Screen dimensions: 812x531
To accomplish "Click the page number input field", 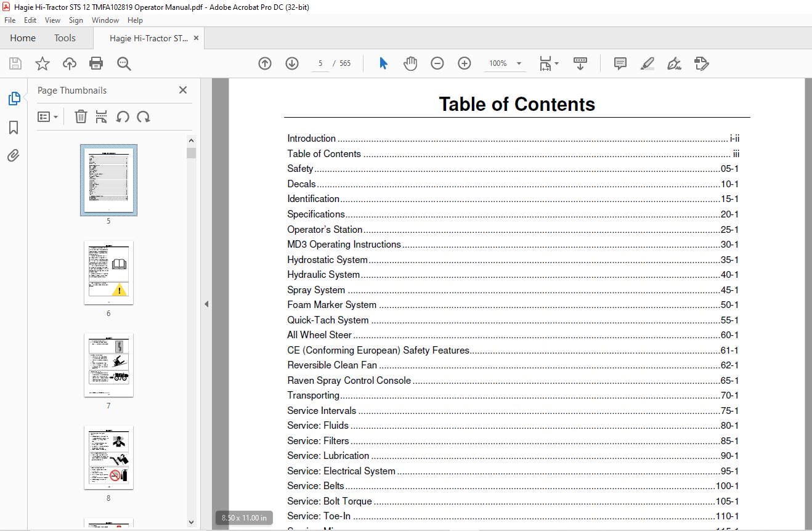I will (x=320, y=63).
